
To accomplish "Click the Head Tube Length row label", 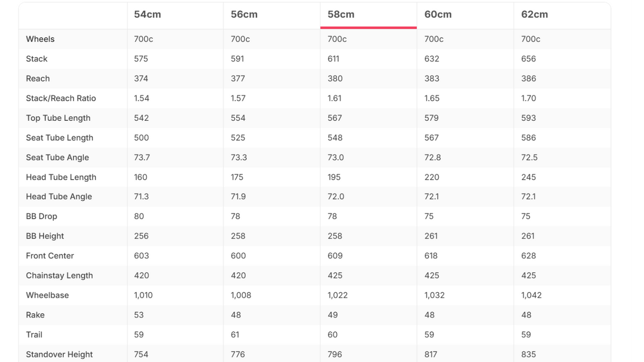I will pyautogui.click(x=61, y=177).
